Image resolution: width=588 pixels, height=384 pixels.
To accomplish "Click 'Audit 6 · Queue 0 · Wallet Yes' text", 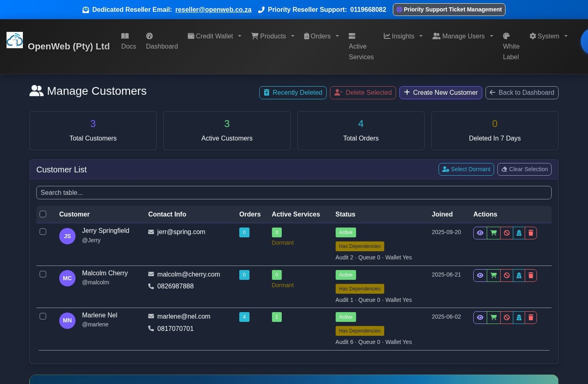I will click(374, 342).
